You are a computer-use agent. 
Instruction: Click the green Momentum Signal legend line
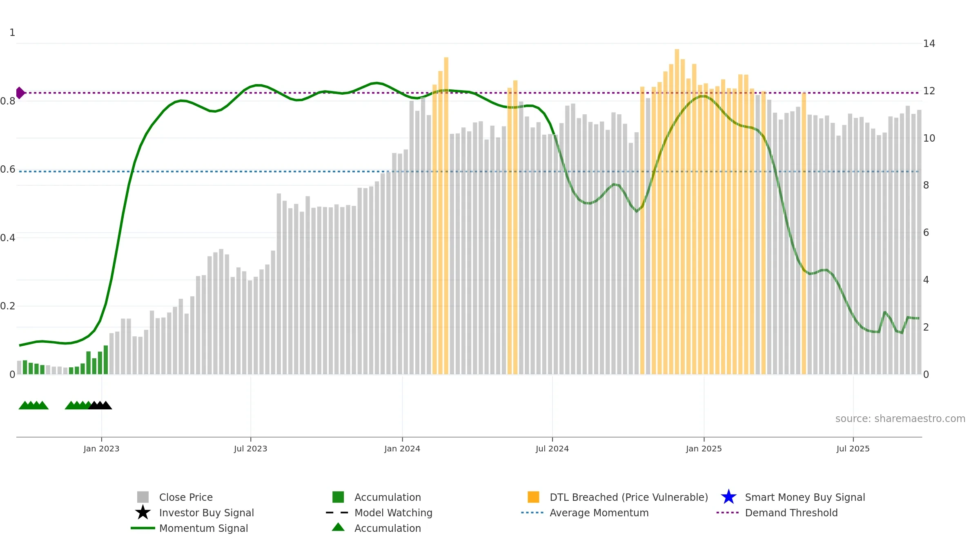[143, 528]
